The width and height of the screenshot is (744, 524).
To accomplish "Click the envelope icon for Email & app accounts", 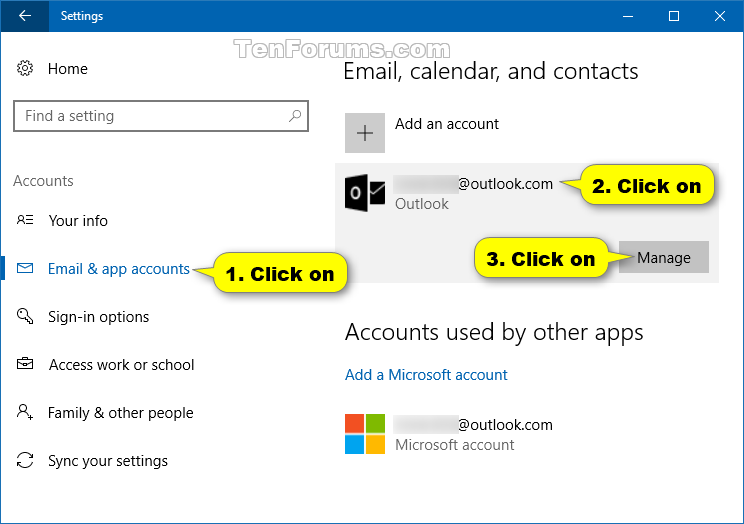I will tap(25, 269).
